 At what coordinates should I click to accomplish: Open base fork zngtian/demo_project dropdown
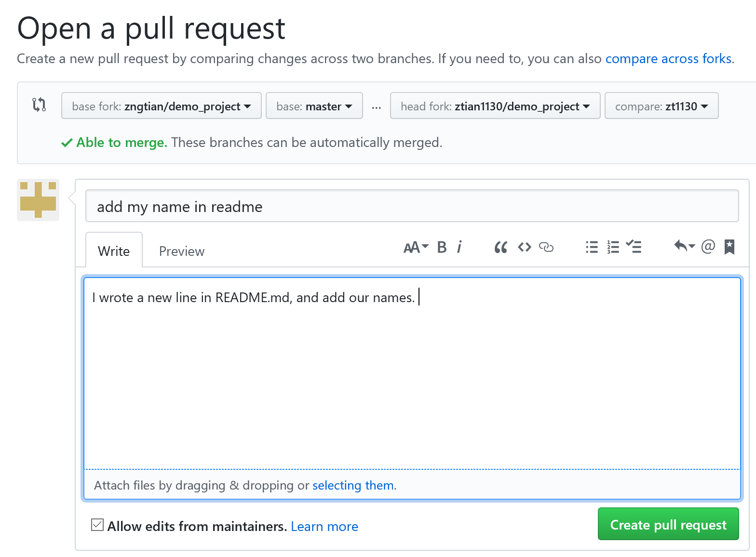pos(162,106)
